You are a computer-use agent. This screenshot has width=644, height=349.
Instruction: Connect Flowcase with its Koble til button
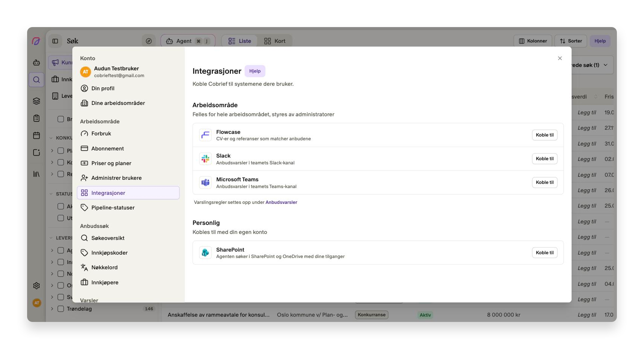coord(545,135)
